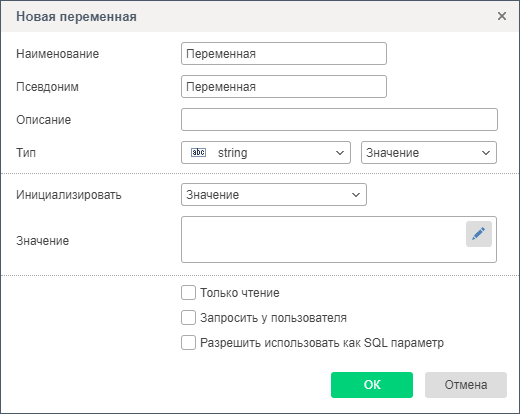Check Разрешить использовать как SQL параметр
Image resolution: width=520 pixels, height=414 pixels.
point(188,343)
